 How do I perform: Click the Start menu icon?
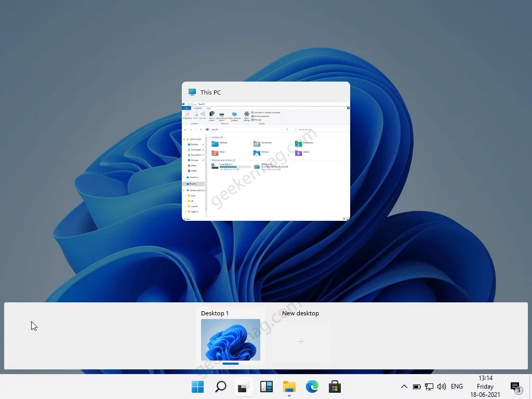click(x=197, y=387)
